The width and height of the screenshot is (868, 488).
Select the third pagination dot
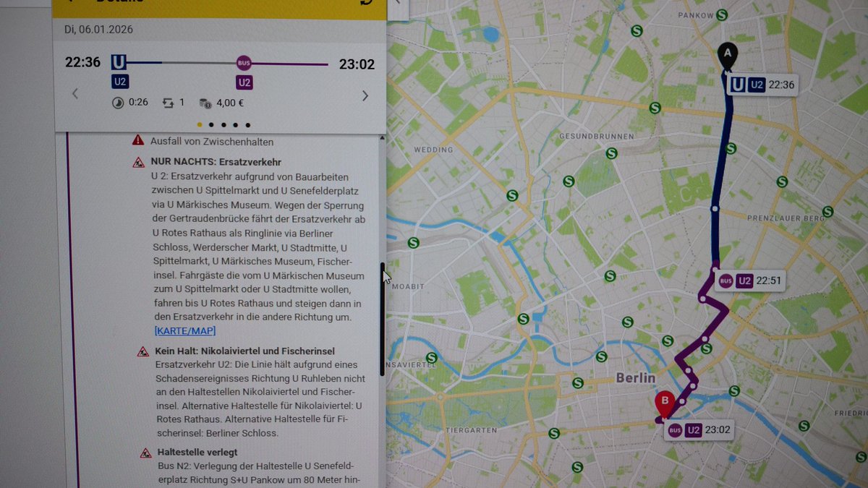(x=224, y=124)
